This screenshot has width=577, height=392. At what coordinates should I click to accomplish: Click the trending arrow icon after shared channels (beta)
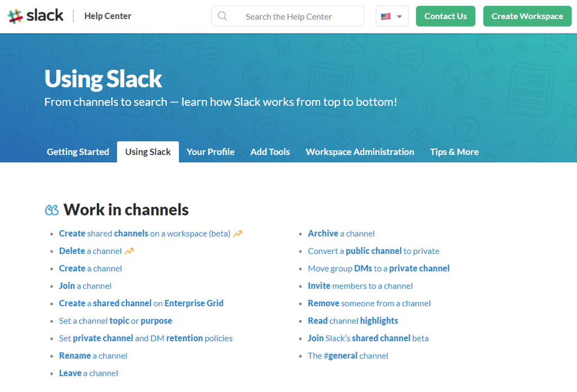point(238,234)
